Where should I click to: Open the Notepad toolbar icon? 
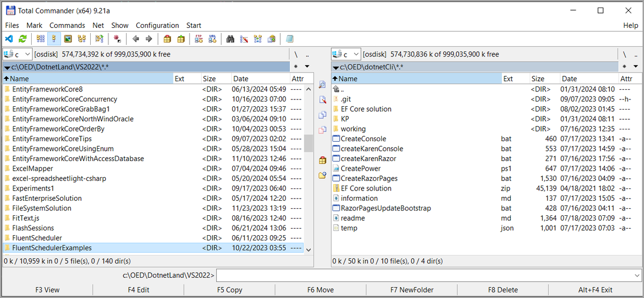point(290,39)
